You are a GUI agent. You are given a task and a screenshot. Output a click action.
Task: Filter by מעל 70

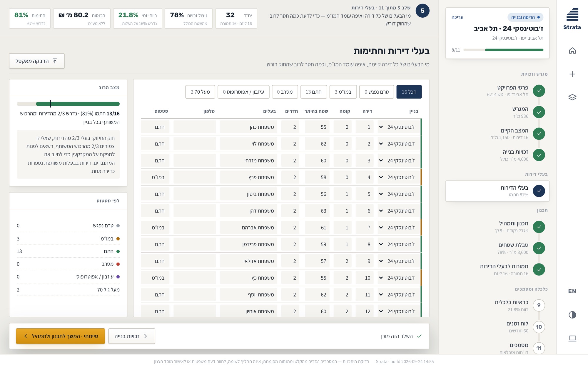coord(200,92)
